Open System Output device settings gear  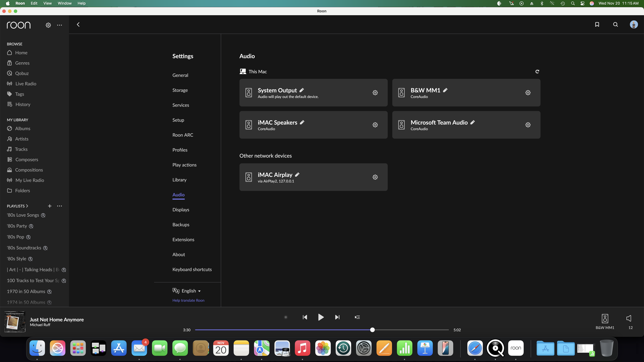(x=375, y=93)
